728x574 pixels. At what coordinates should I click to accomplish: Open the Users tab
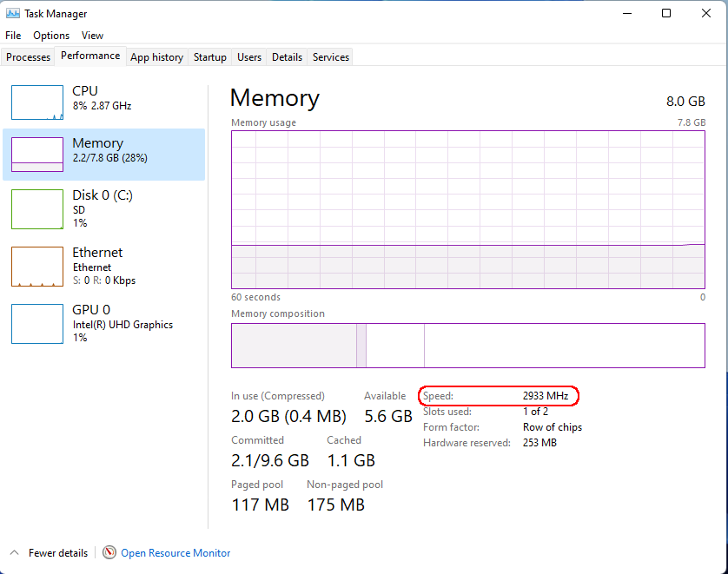(x=248, y=57)
